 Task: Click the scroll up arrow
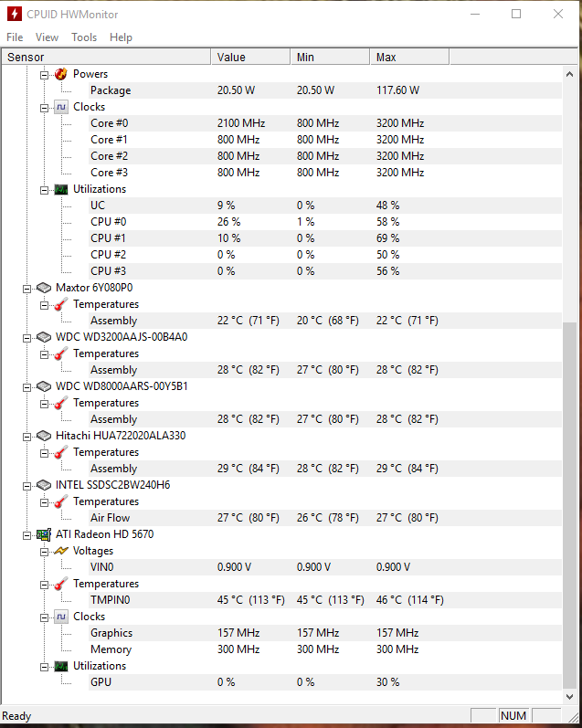pos(569,74)
